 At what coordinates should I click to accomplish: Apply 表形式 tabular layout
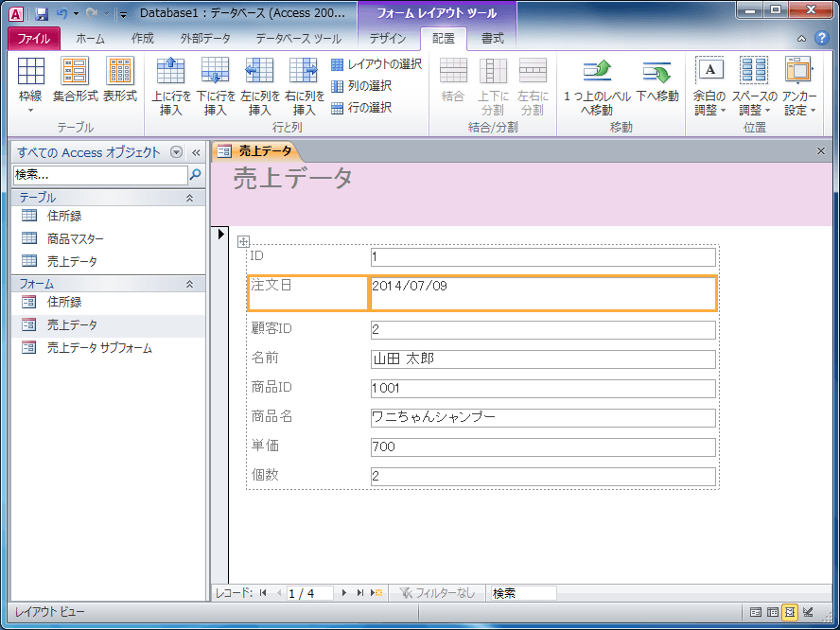120,79
